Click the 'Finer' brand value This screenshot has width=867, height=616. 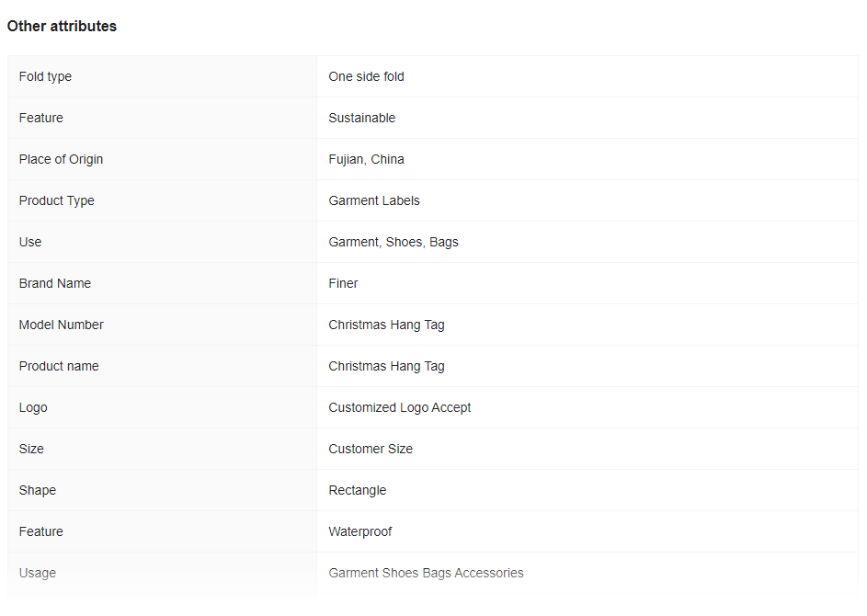pyautogui.click(x=343, y=283)
